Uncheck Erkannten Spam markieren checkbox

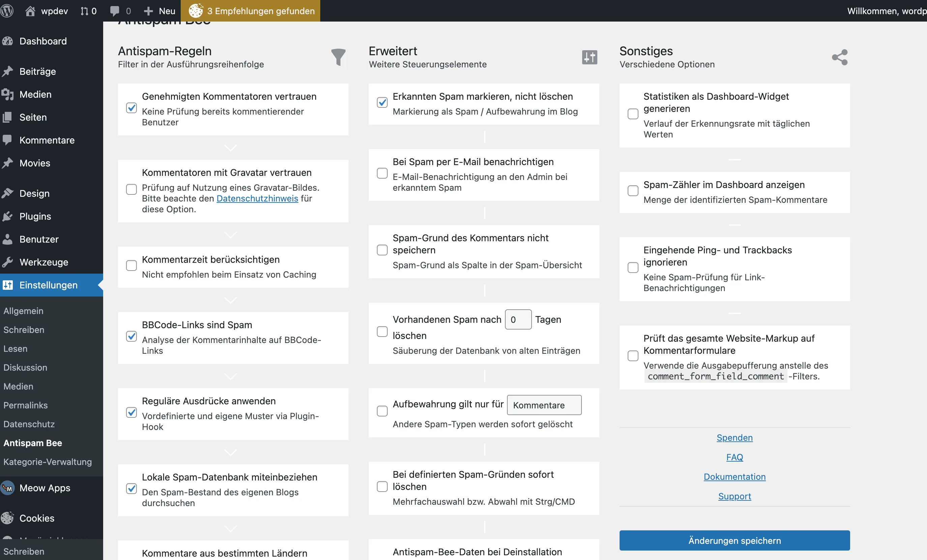pyautogui.click(x=382, y=102)
